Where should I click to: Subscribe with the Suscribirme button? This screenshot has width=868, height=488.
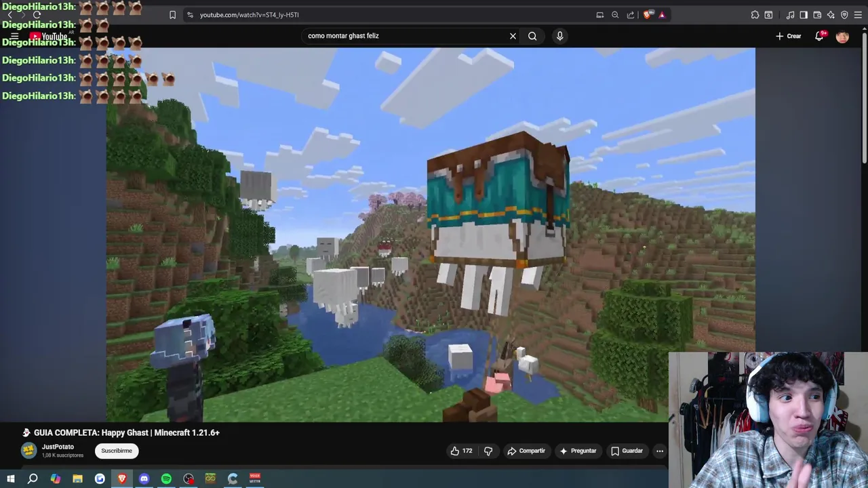pyautogui.click(x=117, y=451)
